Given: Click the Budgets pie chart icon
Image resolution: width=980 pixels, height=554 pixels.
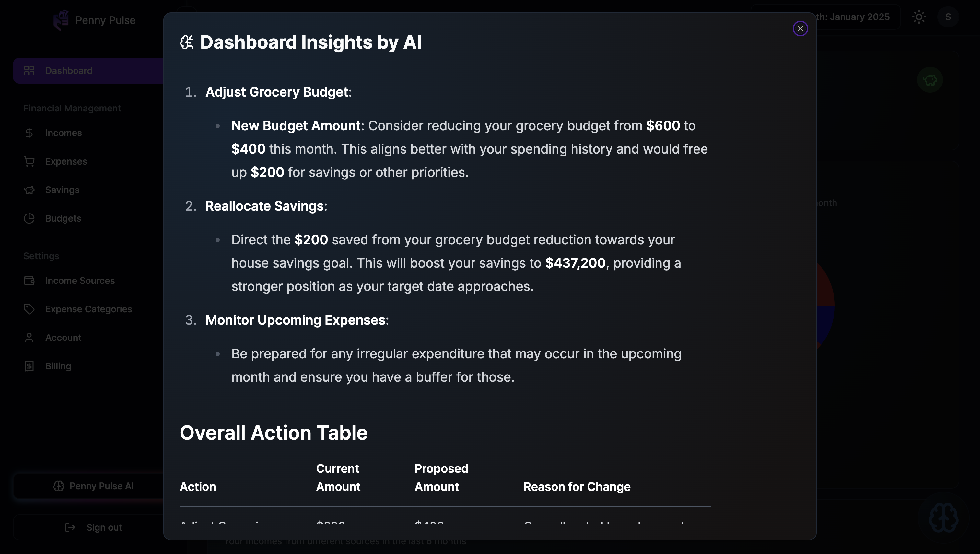Looking at the screenshot, I should click(x=29, y=218).
